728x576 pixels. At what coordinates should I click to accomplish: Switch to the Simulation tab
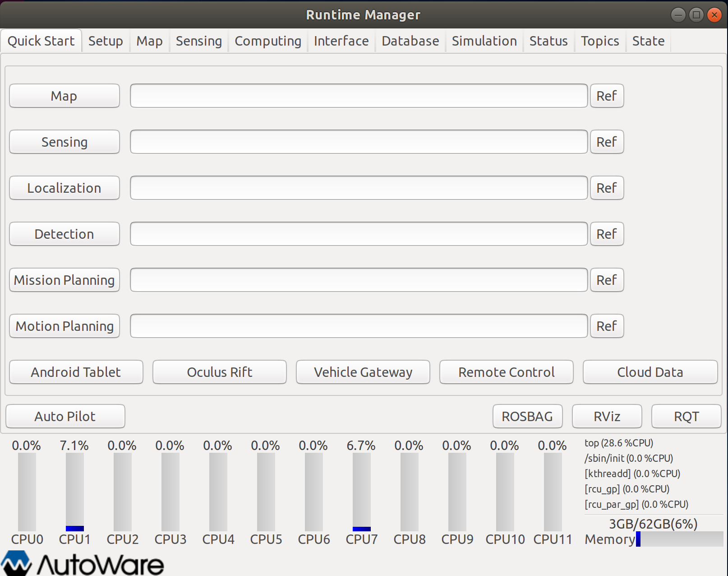[484, 41]
